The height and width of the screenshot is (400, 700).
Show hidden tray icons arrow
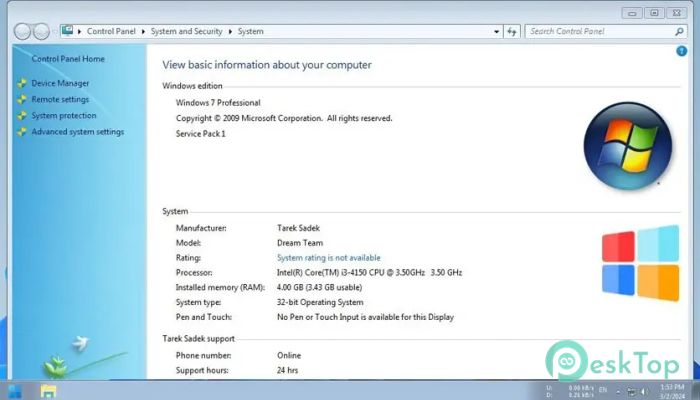coord(618,392)
